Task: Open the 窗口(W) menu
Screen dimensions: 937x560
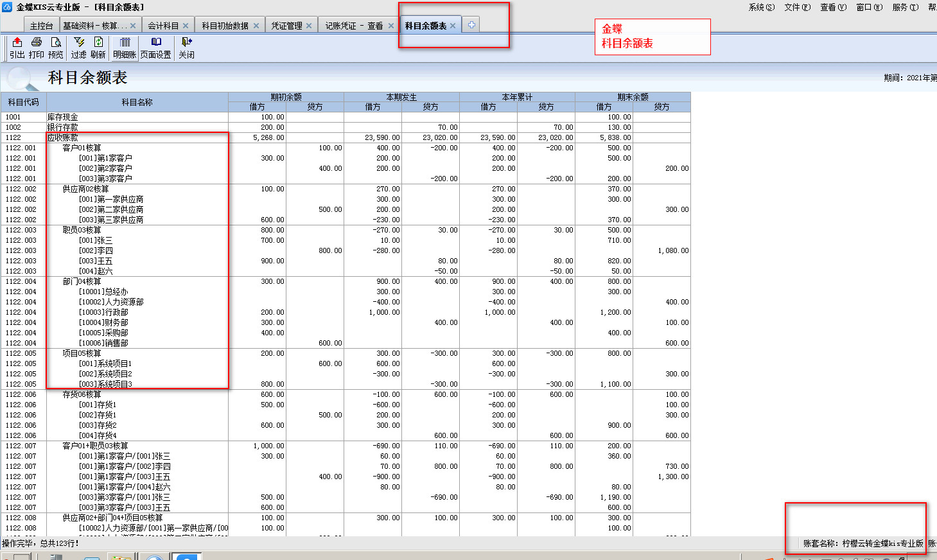Action: tap(869, 7)
